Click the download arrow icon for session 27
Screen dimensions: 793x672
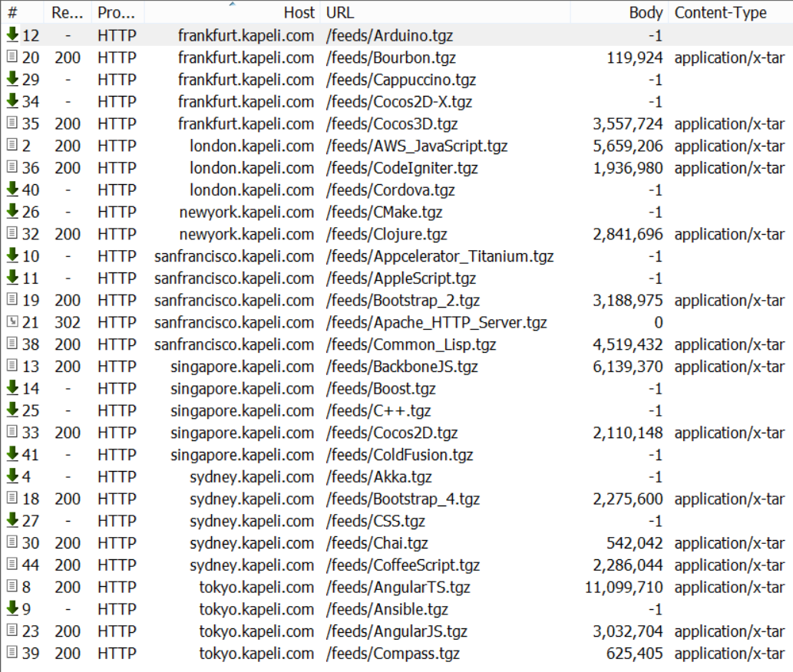(x=12, y=520)
